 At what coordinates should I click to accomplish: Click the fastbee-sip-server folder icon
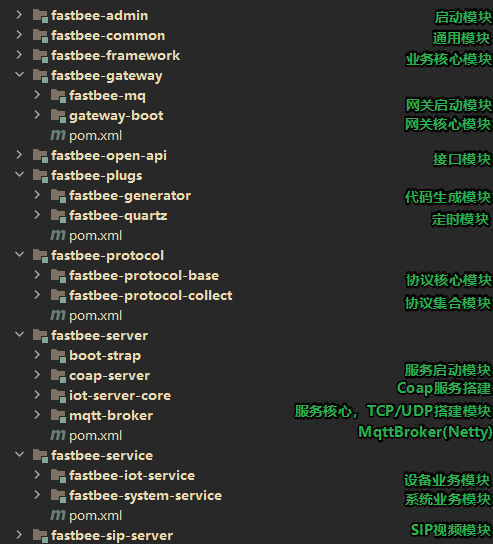[40, 536]
